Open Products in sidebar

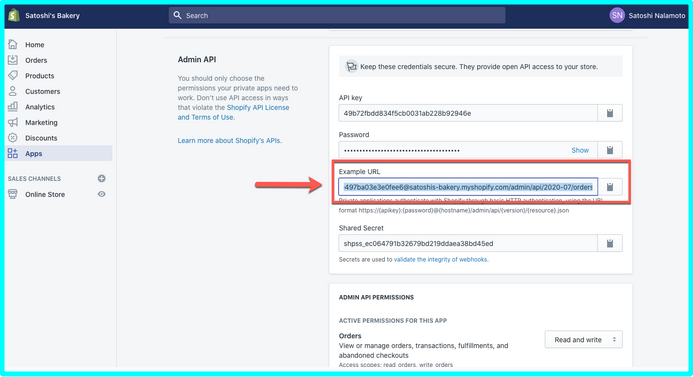[x=39, y=76]
